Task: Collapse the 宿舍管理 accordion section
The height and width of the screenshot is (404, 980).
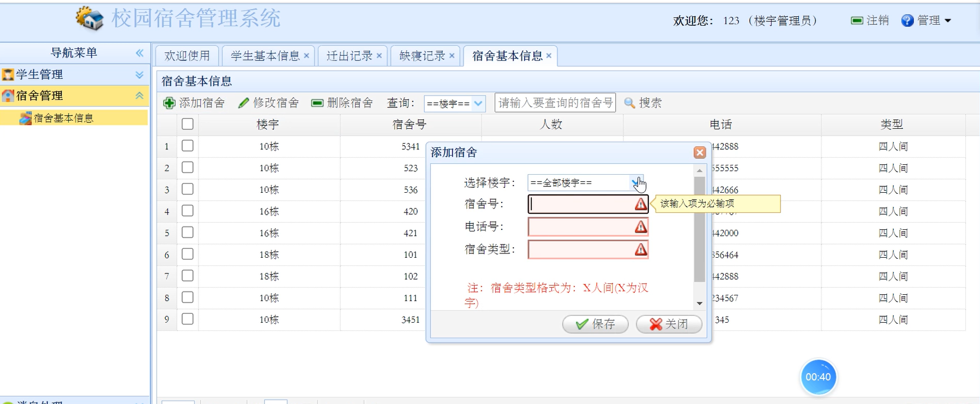Action: (140, 96)
